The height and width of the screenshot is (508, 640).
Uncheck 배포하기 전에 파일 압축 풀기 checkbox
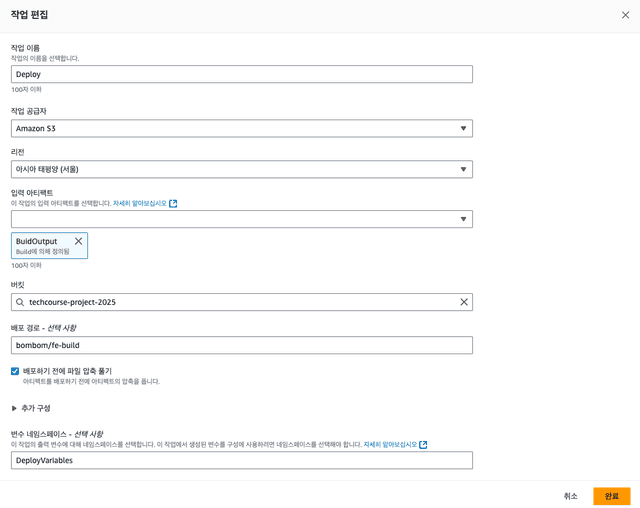click(x=15, y=371)
